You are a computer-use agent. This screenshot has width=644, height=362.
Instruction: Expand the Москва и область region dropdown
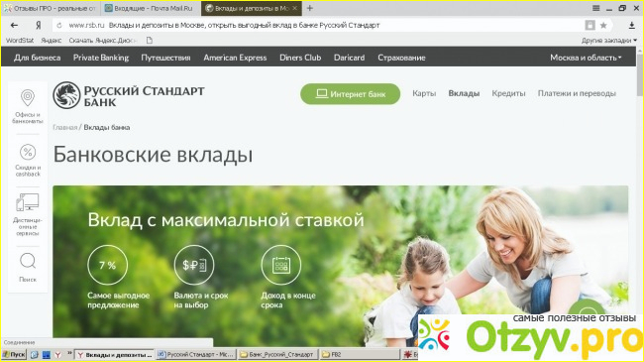(x=586, y=58)
